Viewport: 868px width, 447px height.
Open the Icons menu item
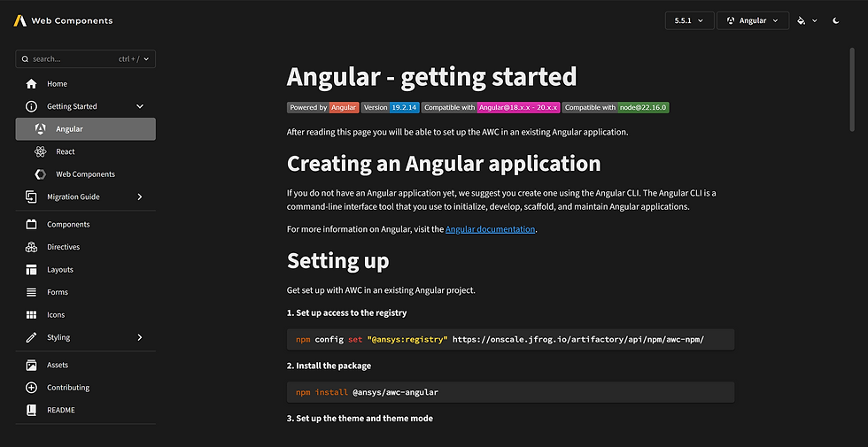tap(85, 315)
